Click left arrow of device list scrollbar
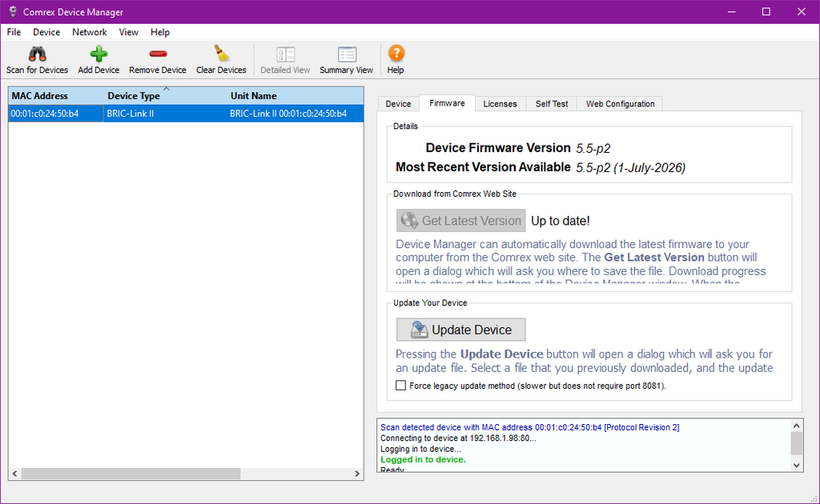 14,473
